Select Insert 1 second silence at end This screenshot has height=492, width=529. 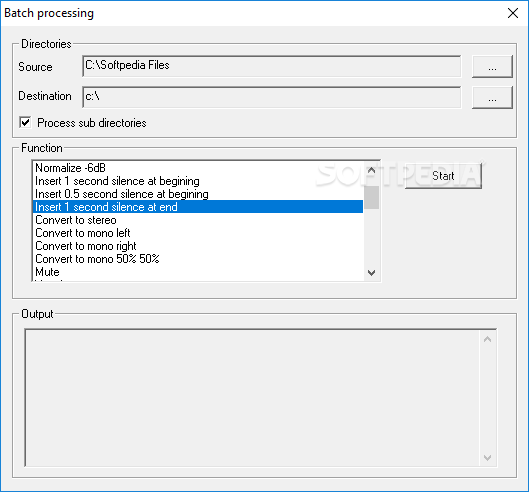point(198,207)
